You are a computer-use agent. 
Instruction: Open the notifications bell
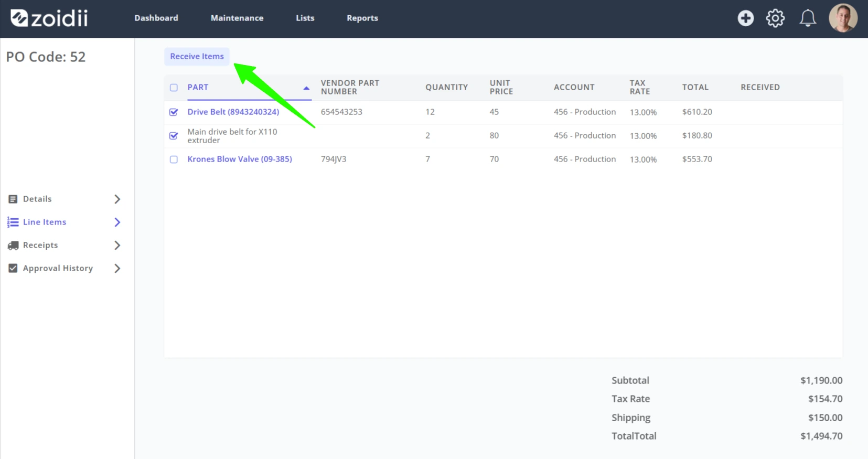(x=808, y=18)
